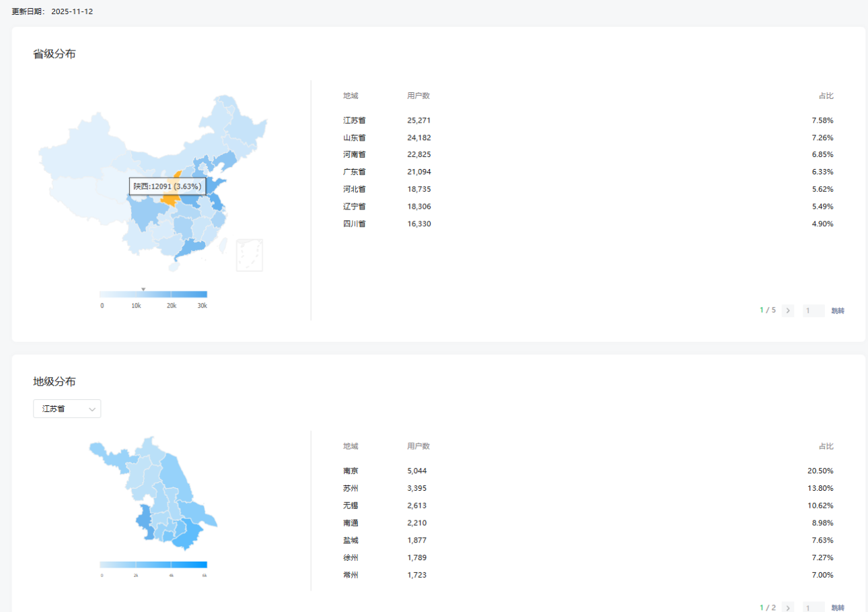Click the 6.33% share value
This screenshot has width=868, height=612.
[823, 172]
